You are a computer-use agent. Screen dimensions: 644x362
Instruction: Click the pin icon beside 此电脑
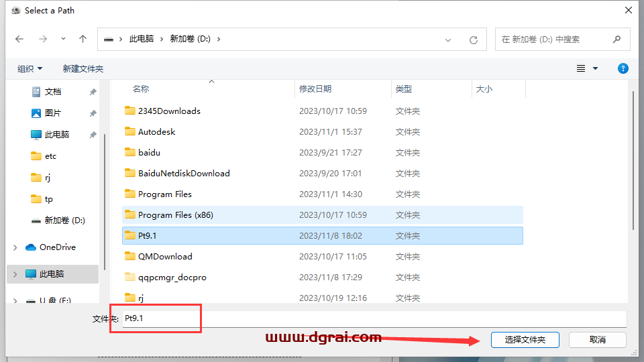pyautogui.click(x=93, y=135)
